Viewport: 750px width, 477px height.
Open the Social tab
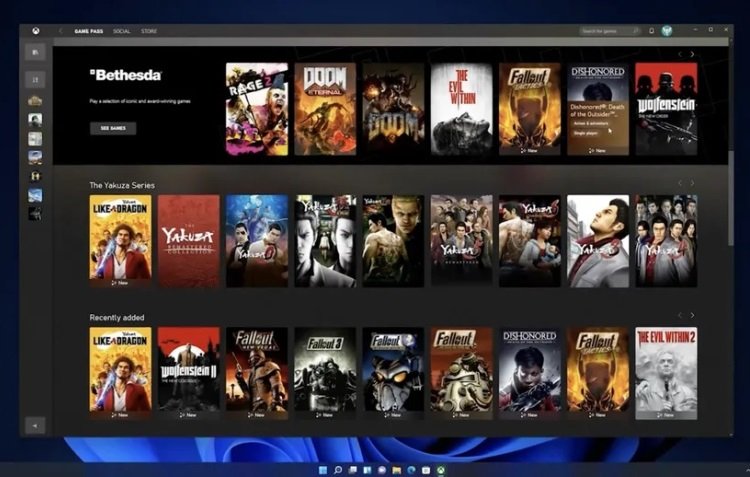pyautogui.click(x=122, y=31)
